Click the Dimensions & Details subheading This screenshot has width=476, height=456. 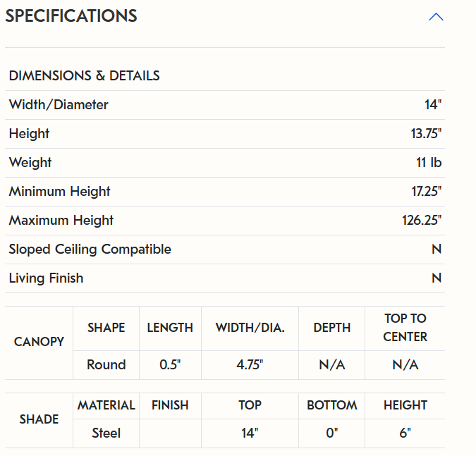tap(84, 75)
